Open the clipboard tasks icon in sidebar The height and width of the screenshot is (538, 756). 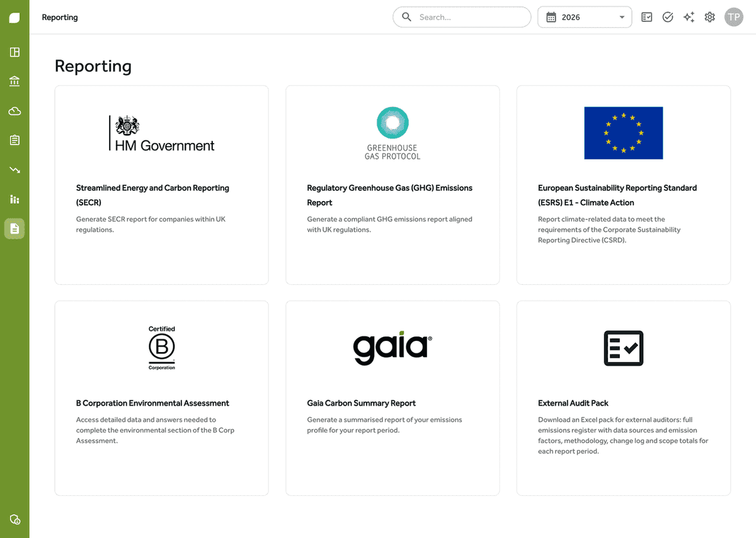[x=14, y=140]
